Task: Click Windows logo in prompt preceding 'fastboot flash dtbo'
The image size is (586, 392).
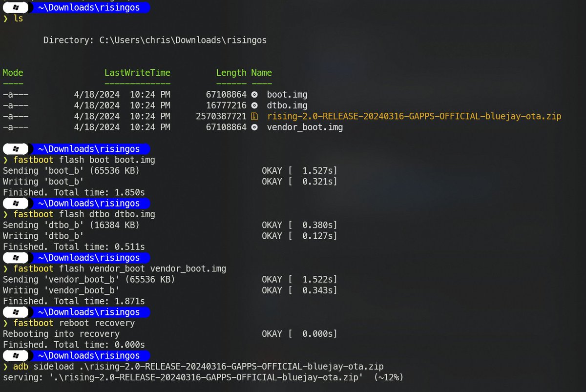Action: coord(16,203)
